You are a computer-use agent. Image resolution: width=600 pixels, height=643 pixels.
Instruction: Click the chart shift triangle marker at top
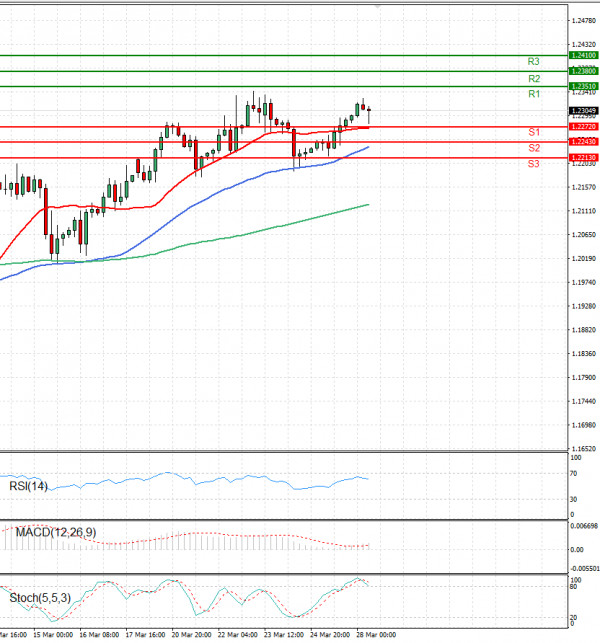377,6
